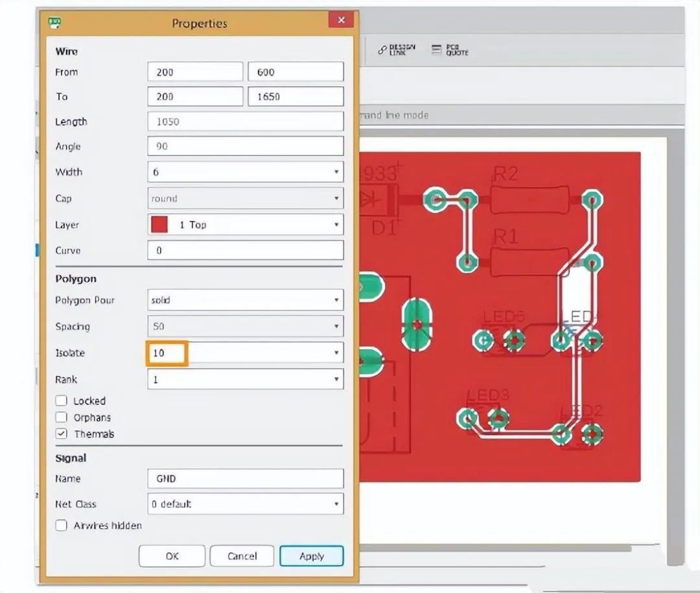Expand the Net Class dropdown

pos(336,504)
